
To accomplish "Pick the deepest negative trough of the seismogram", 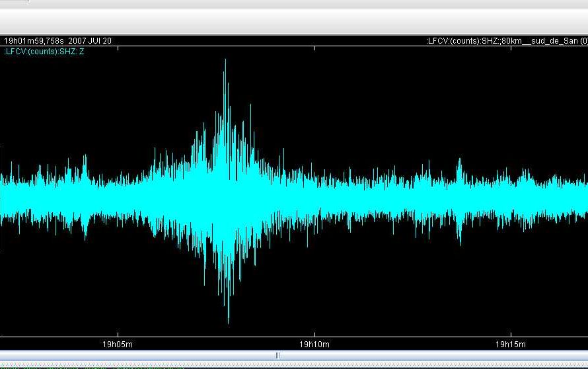I will pos(229,321).
